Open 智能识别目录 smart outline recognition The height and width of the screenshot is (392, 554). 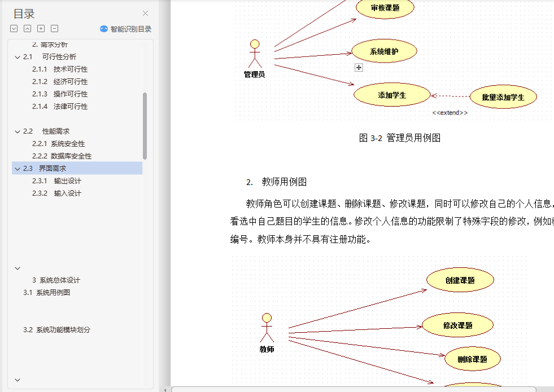click(126, 29)
